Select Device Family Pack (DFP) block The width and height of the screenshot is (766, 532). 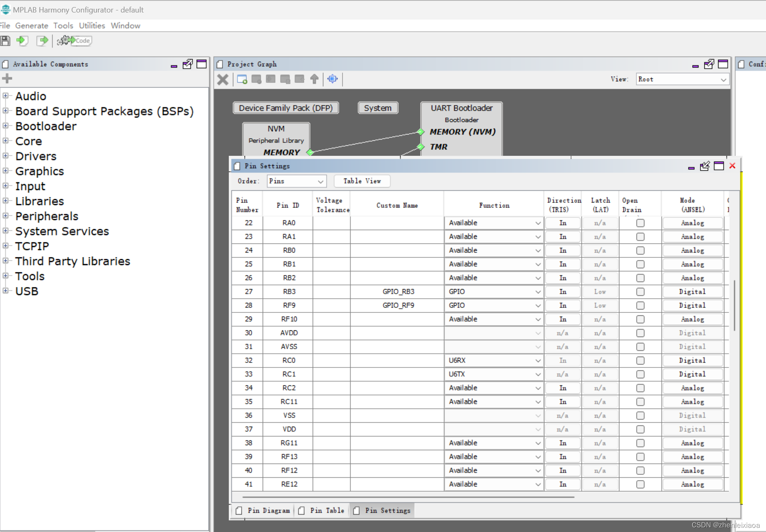coord(286,108)
